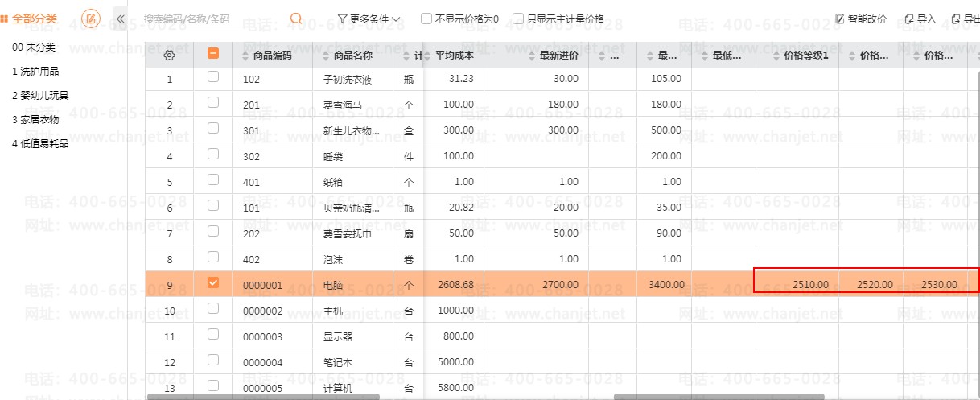Sort by 平均成本 column sort arrows
The image size is (980, 400).
[428, 56]
